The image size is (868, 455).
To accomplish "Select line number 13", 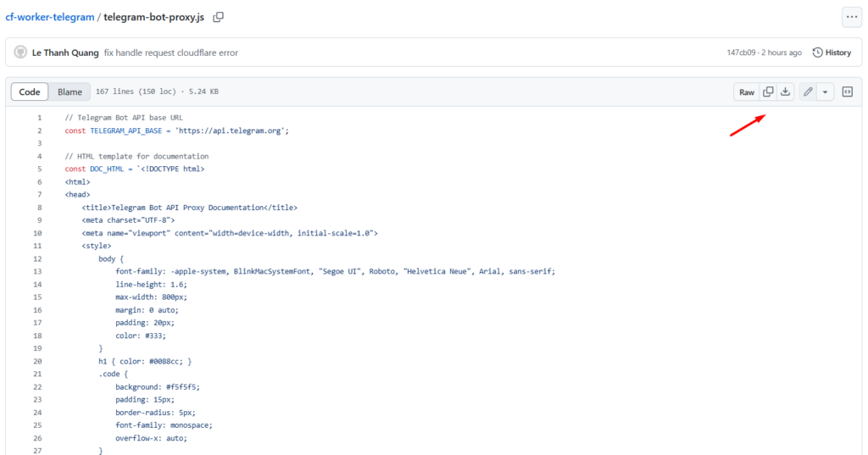I will pos(37,271).
